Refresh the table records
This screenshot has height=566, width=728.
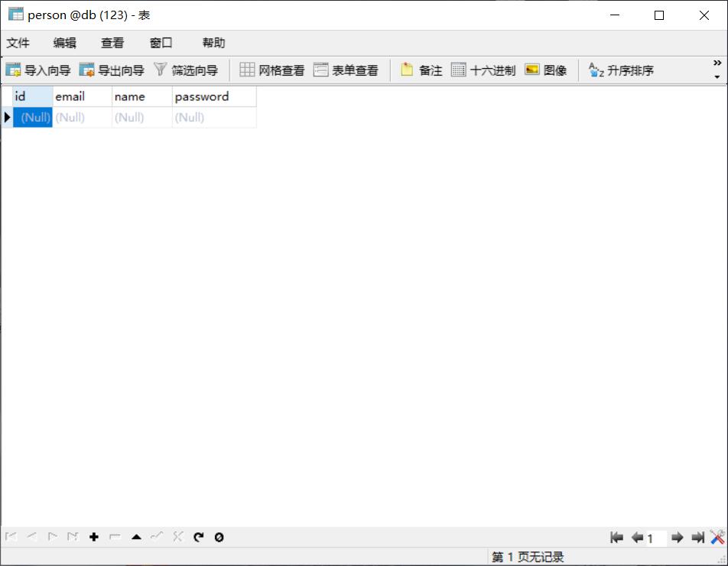click(x=198, y=537)
